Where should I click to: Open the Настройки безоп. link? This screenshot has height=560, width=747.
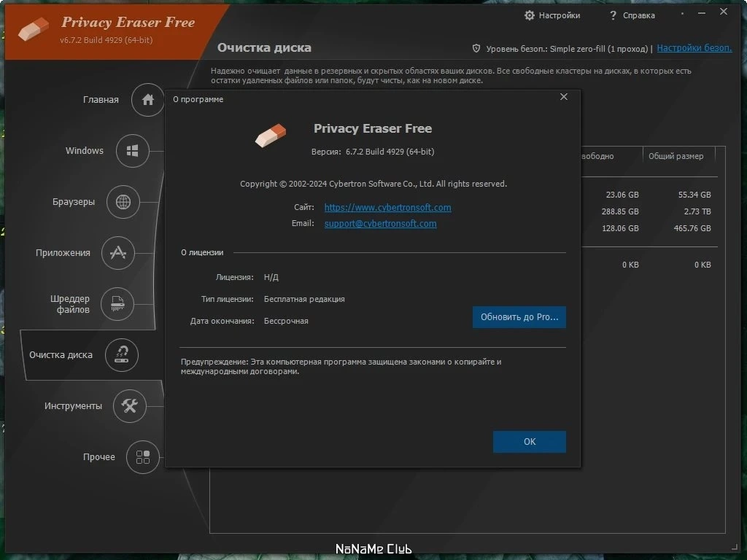click(694, 48)
